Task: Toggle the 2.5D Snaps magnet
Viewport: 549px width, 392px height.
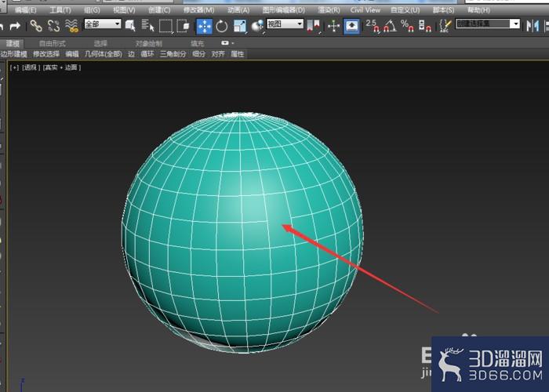Action: pyautogui.click(x=373, y=26)
